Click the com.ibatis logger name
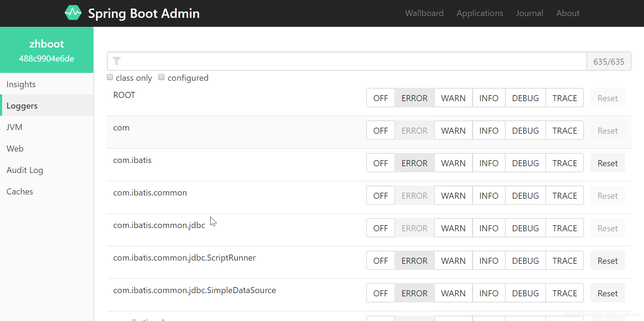The image size is (644, 321). click(x=132, y=160)
